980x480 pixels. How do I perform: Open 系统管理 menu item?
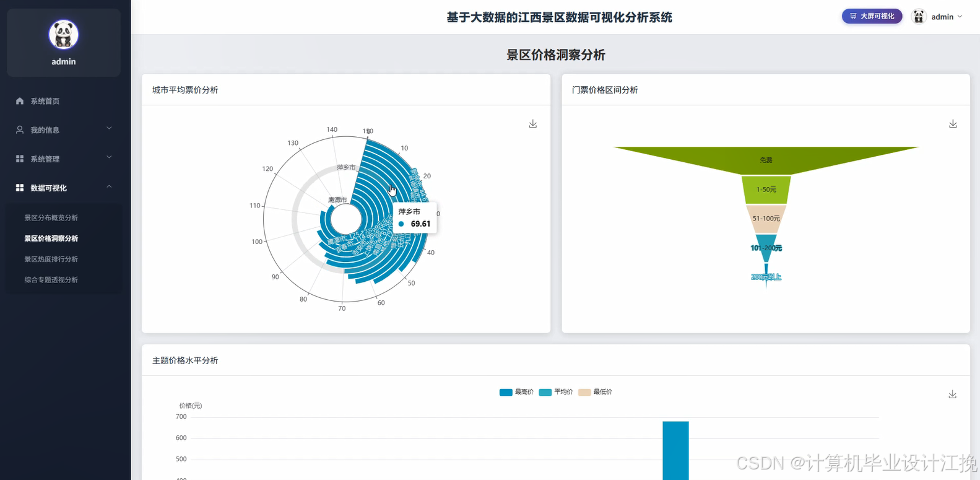(x=65, y=159)
